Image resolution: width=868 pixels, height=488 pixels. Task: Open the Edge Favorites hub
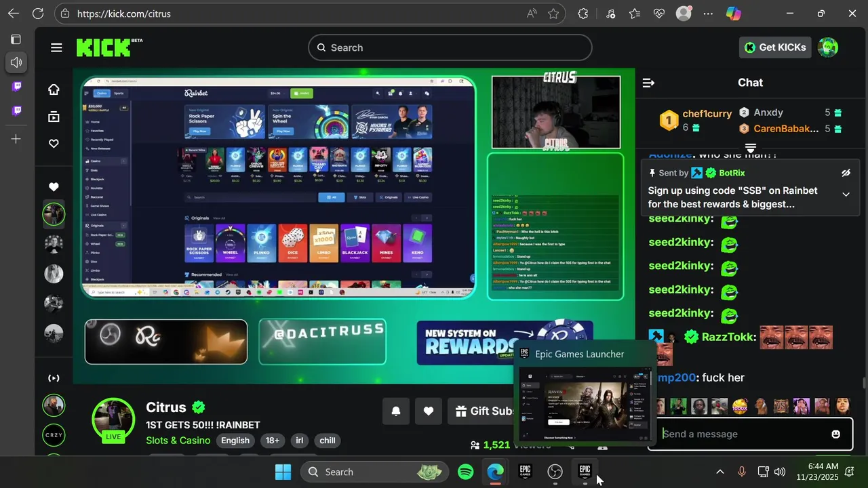point(634,14)
